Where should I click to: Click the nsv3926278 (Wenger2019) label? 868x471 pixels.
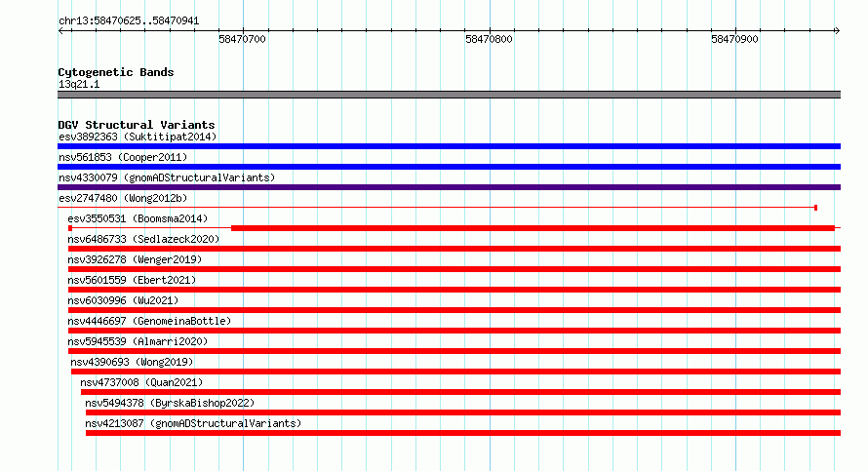pyautogui.click(x=135, y=259)
